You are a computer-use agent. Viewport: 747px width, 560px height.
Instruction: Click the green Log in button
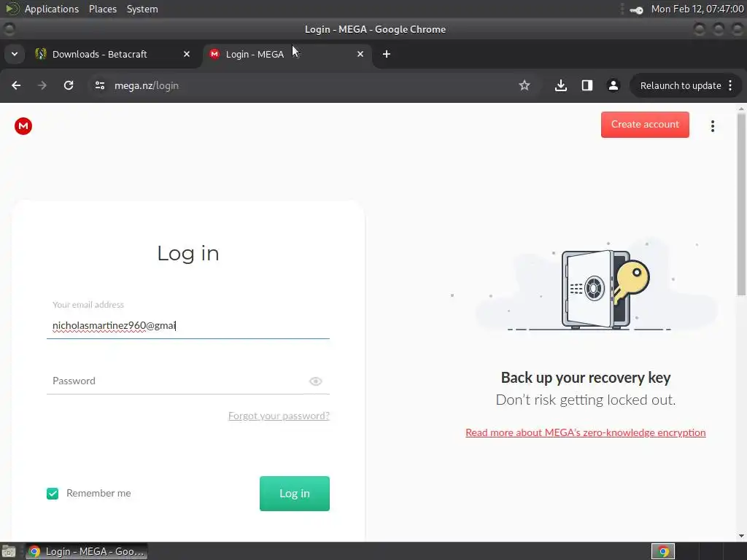click(295, 494)
